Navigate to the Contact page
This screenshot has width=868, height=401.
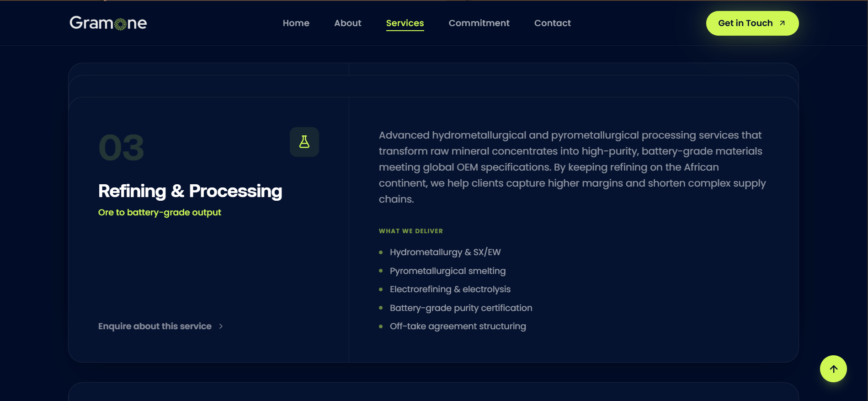[553, 23]
